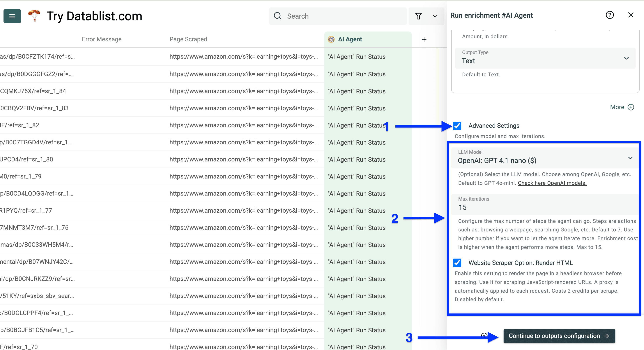Click the search magnifier icon
Screen dimensions: 644x350
coord(278,16)
